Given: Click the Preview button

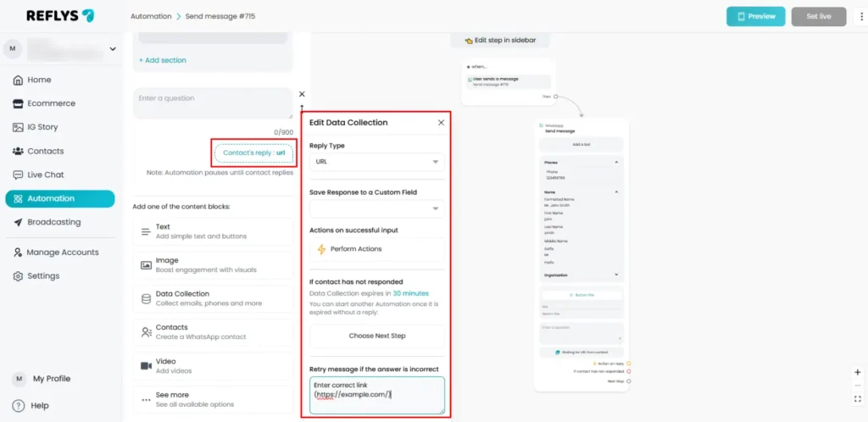Looking at the screenshot, I should coord(755,16).
